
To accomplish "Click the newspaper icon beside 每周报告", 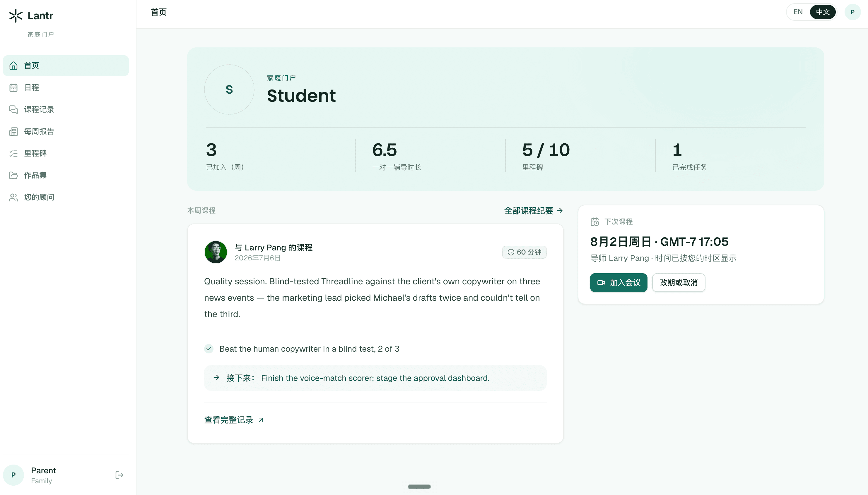I will [x=13, y=132].
